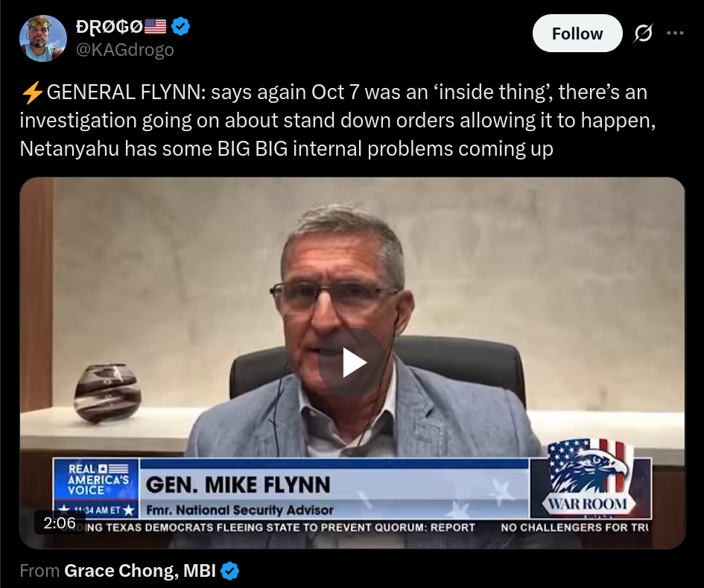Open the three-dot more options menu
This screenshot has width=704, height=588.
[x=675, y=33]
